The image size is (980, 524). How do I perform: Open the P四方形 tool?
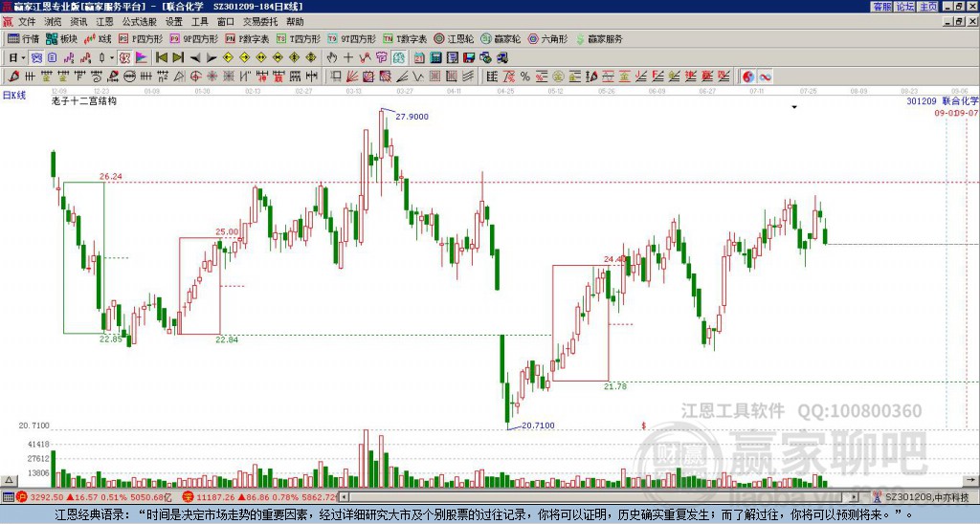click(141, 38)
